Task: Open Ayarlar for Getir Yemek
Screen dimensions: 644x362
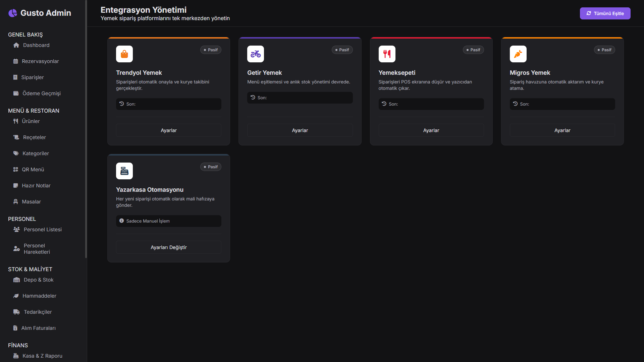Action: [300, 130]
